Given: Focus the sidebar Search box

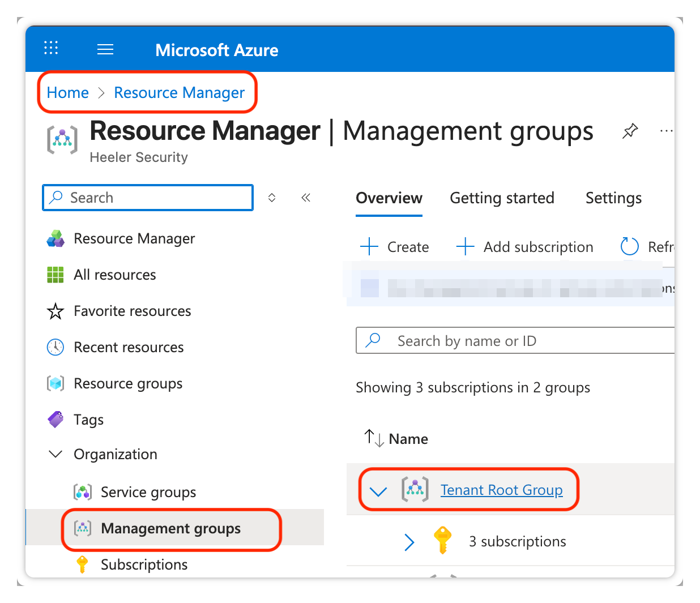Looking at the screenshot, I should (148, 198).
